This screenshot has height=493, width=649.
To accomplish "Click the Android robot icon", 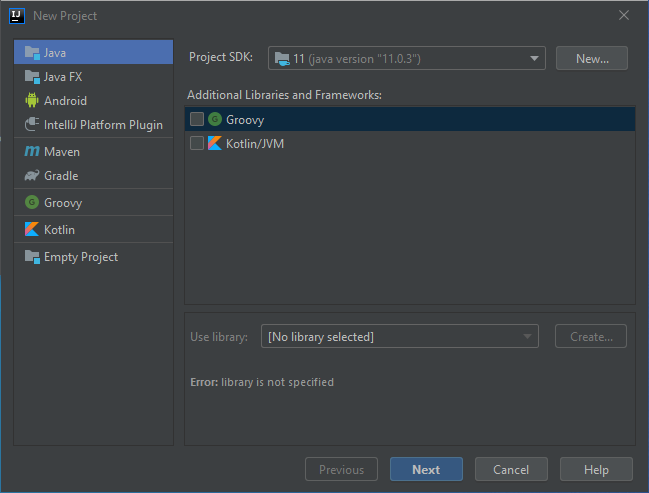I will coord(32,100).
